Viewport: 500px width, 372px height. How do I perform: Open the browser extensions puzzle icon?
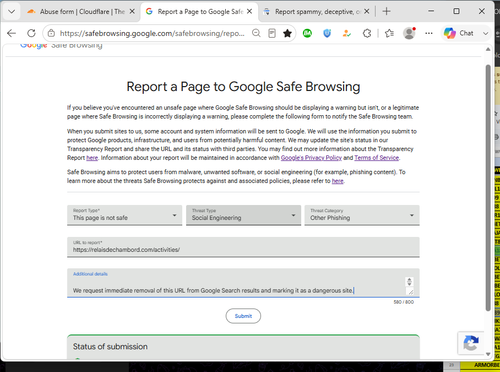click(x=367, y=33)
